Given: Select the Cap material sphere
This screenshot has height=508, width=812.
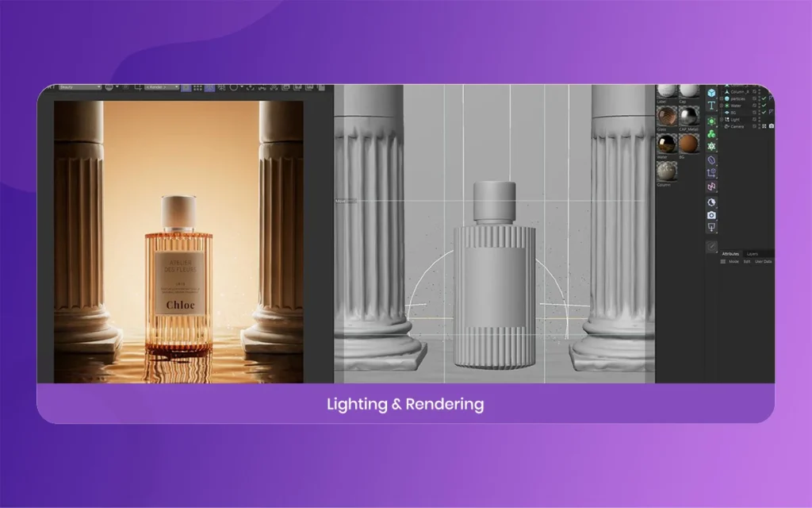Looking at the screenshot, I should [x=689, y=91].
